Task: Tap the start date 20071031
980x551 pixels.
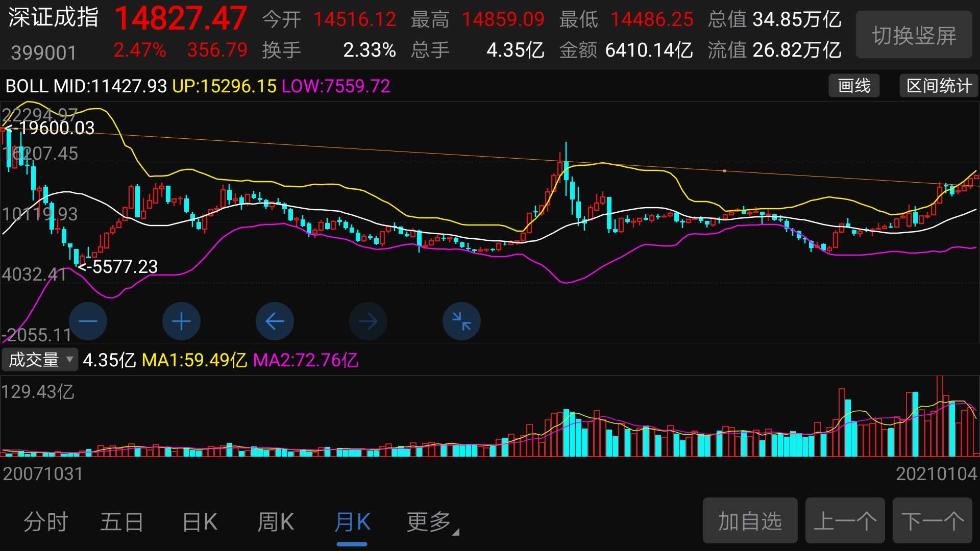Action: [43, 473]
